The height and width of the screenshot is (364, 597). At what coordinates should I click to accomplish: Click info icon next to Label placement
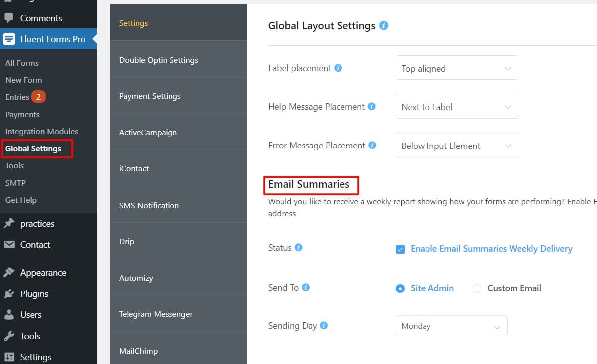[338, 68]
